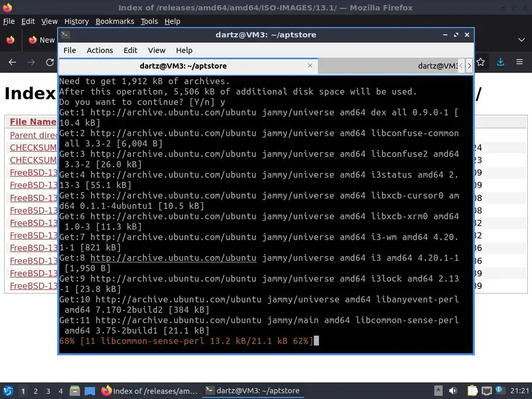Click the clipboard manager tray icon
532x399 pixels.
click(x=472, y=391)
